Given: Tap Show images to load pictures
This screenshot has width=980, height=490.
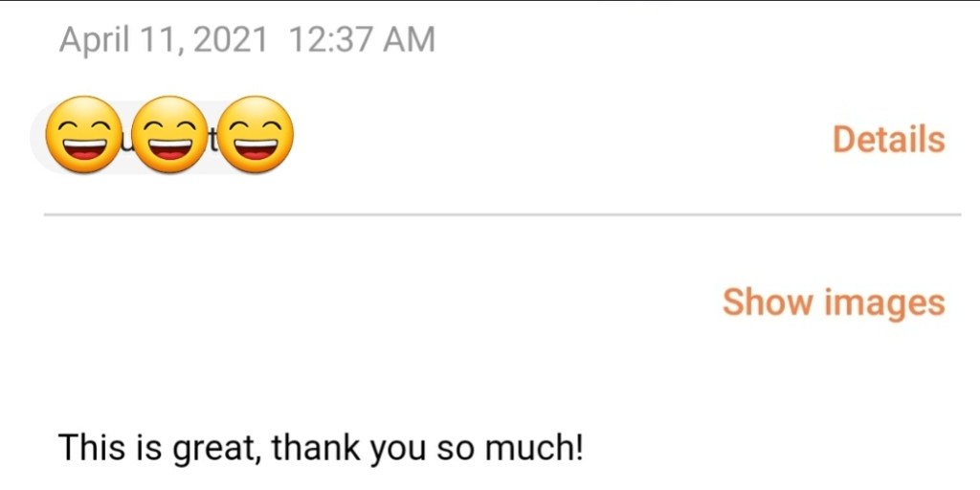Looking at the screenshot, I should [833, 302].
